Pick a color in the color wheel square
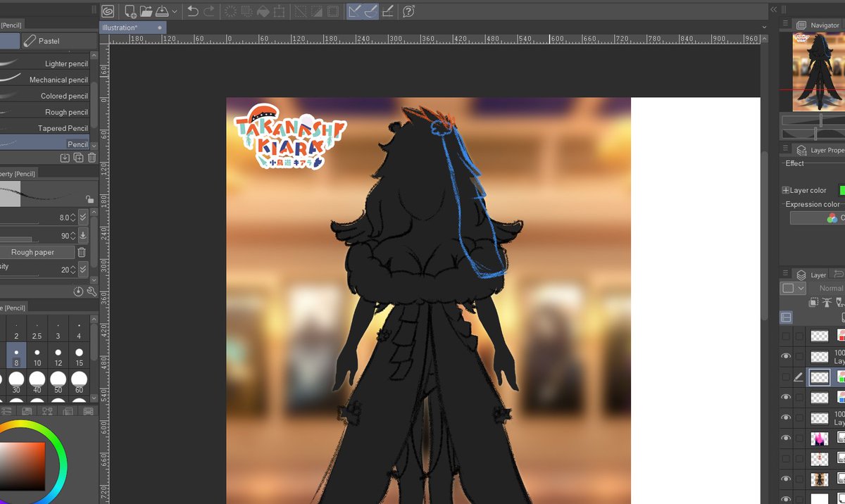Screen dimensions: 845x504 tap(23, 468)
